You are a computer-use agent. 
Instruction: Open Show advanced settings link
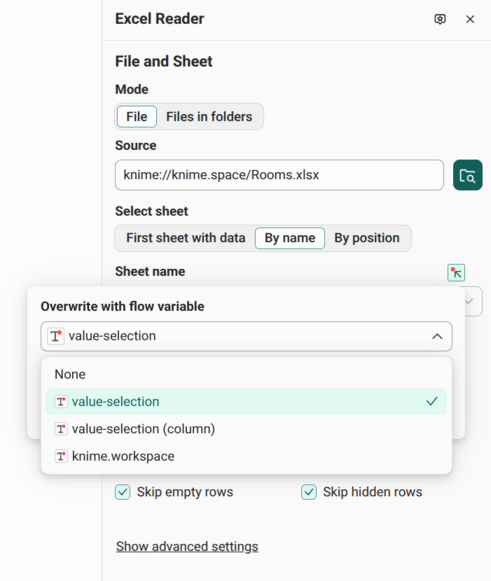click(187, 547)
